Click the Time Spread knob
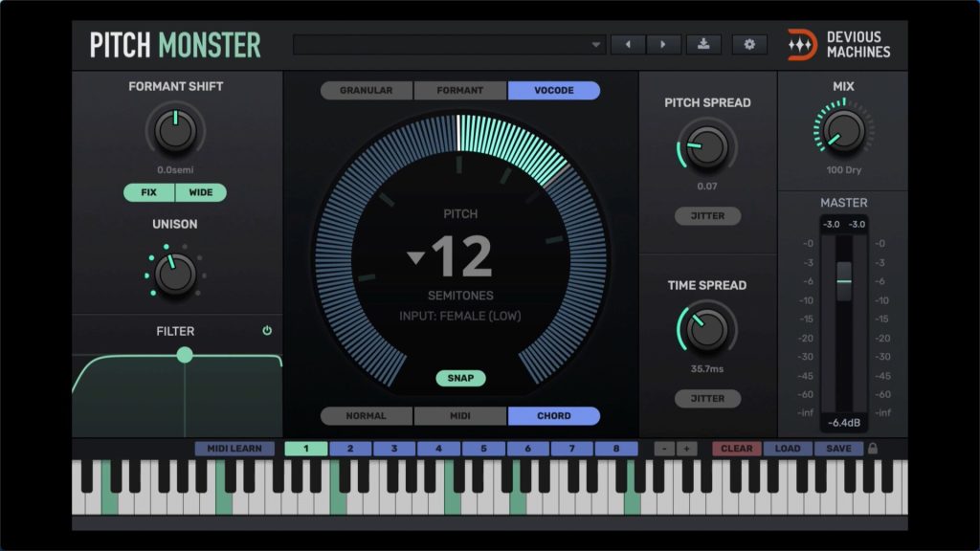The image size is (980, 551). pos(707,329)
